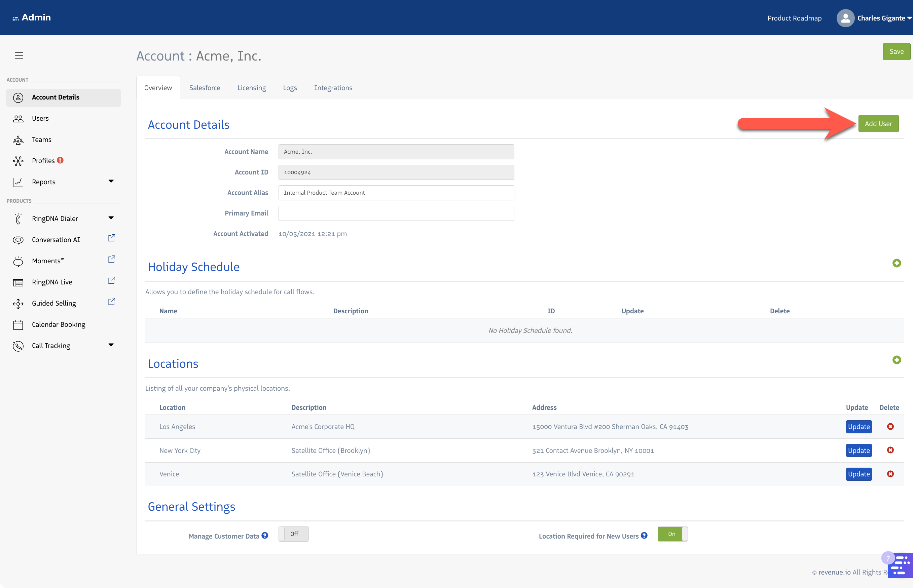The height and width of the screenshot is (588, 913).
Task: Toggle Location Required for New Users switch
Action: [672, 534]
